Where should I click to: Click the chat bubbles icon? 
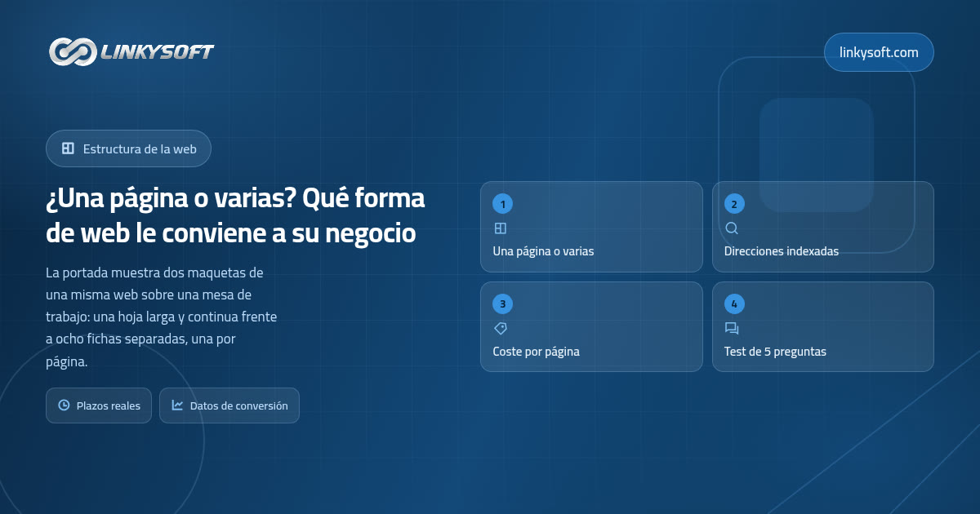[732, 329]
